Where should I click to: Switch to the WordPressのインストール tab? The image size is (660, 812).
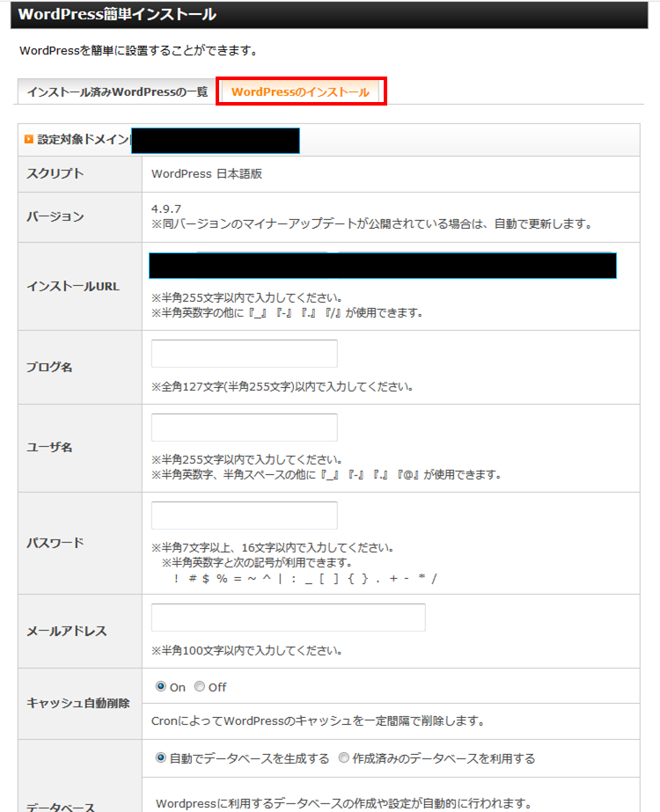click(300, 91)
